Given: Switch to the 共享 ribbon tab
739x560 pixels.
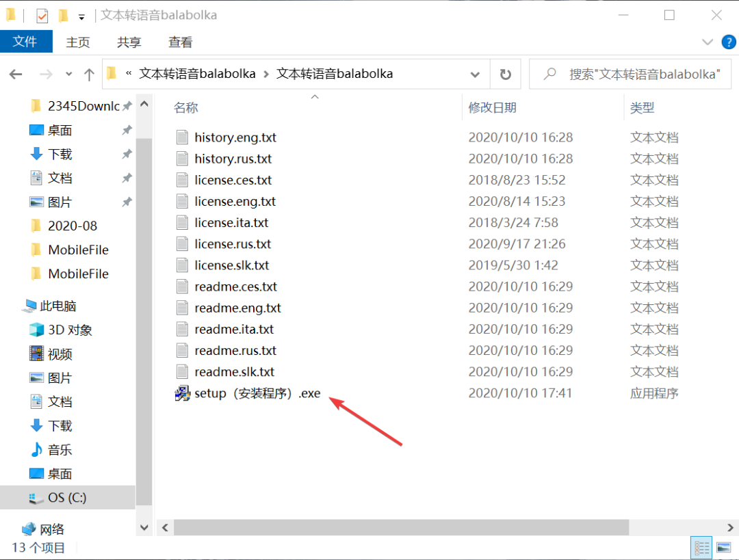Looking at the screenshot, I should (x=129, y=42).
